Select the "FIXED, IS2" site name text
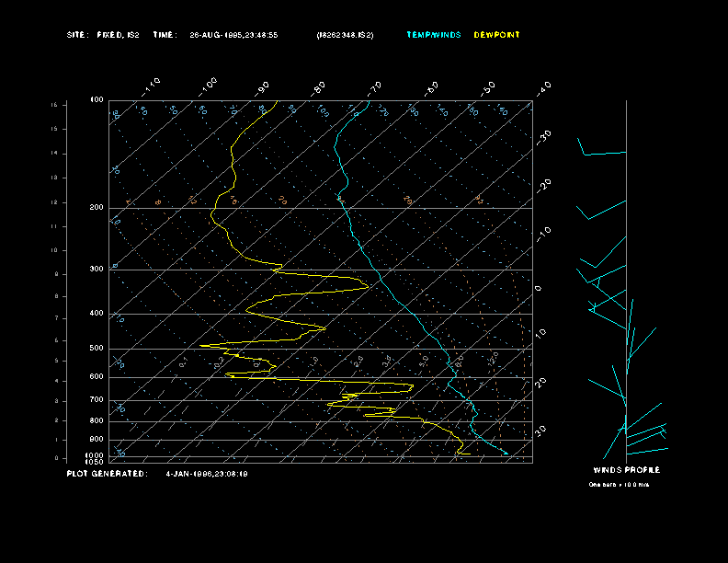This screenshot has height=563, width=728. tap(118, 35)
